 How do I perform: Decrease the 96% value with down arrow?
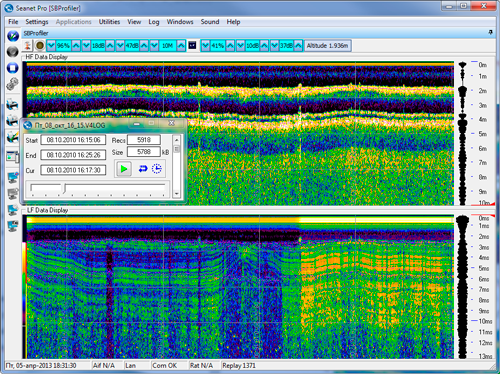click(51, 45)
